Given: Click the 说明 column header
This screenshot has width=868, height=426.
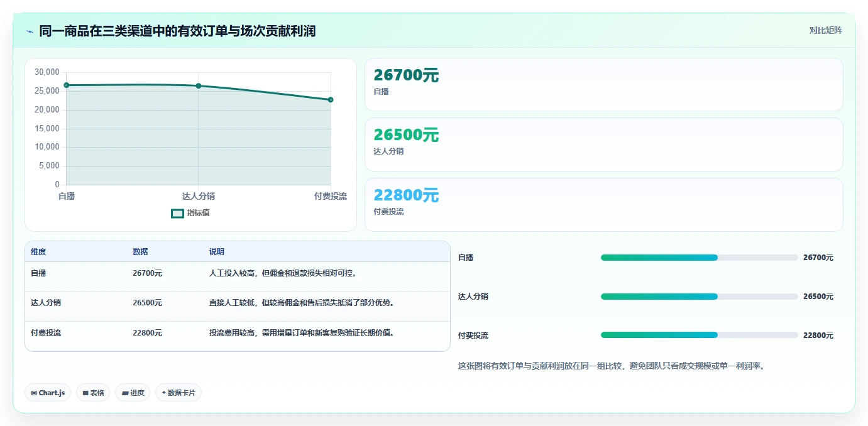Looking at the screenshot, I should click(217, 252).
